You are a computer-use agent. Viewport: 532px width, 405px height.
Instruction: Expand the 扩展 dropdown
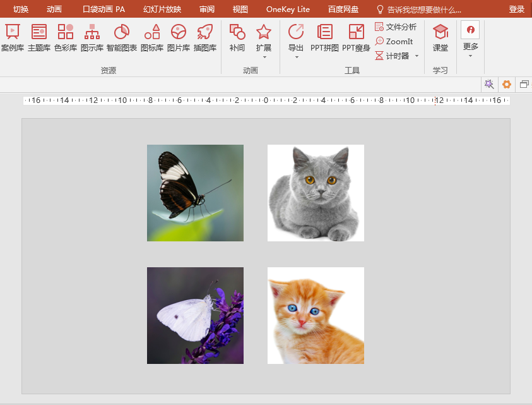264,48
